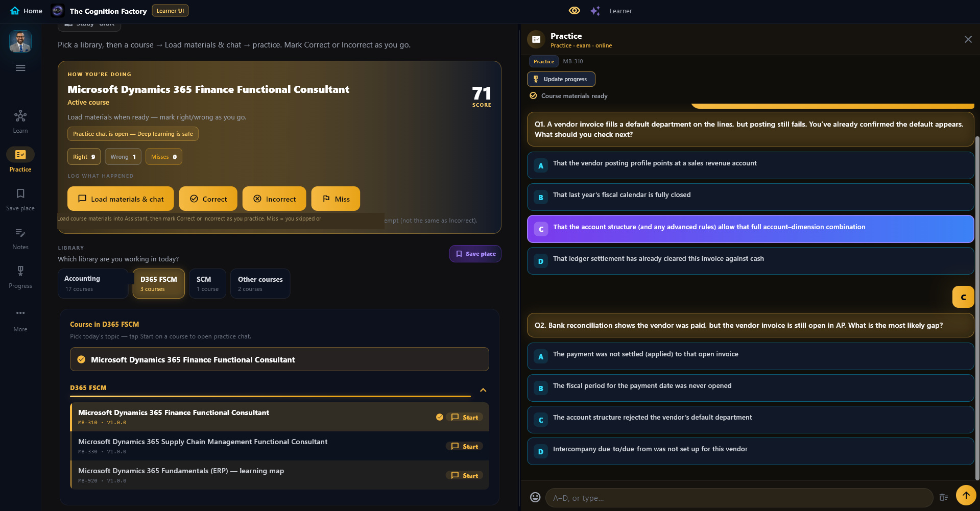Click Practice chat is open status chip
This screenshot has width=980, height=511.
click(x=133, y=134)
